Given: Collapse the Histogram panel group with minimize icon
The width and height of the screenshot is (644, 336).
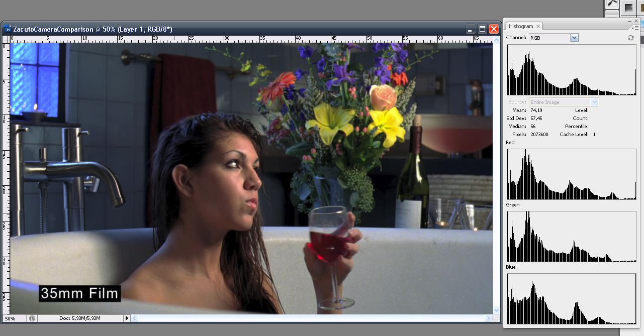Looking at the screenshot, I should (629, 22).
